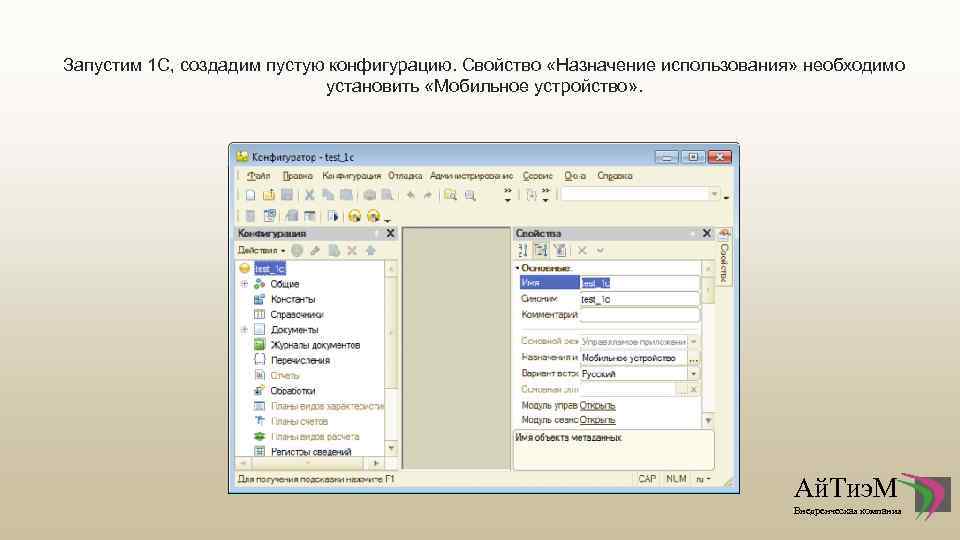Click the Show only important properties icon
Viewport: 960px width, 540px height.
(559, 250)
